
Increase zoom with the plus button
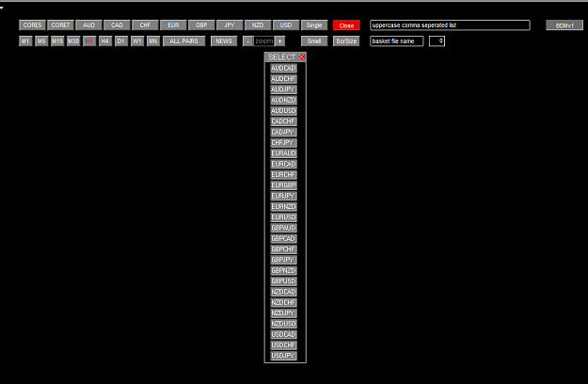tap(279, 41)
